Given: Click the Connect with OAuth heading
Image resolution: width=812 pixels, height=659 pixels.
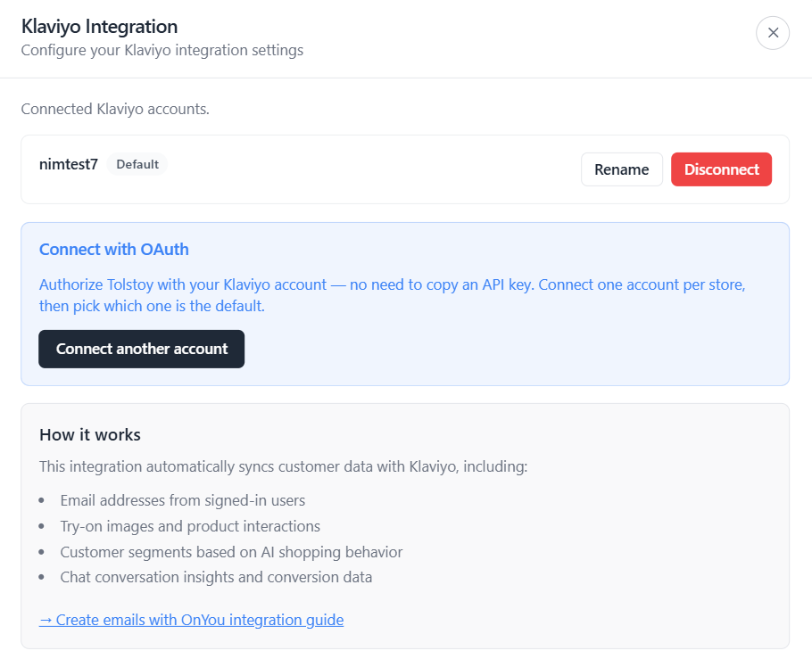Looking at the screenshot, I should pos(114,250).
